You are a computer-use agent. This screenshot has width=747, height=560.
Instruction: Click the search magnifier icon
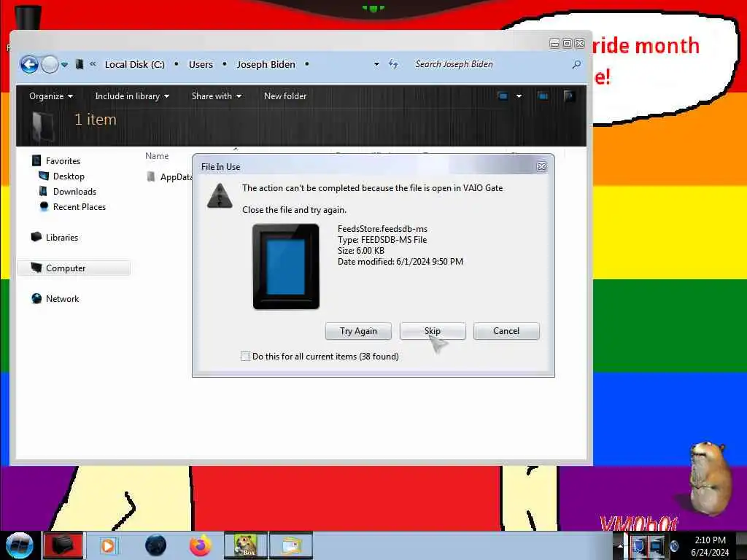coord(576,64)
